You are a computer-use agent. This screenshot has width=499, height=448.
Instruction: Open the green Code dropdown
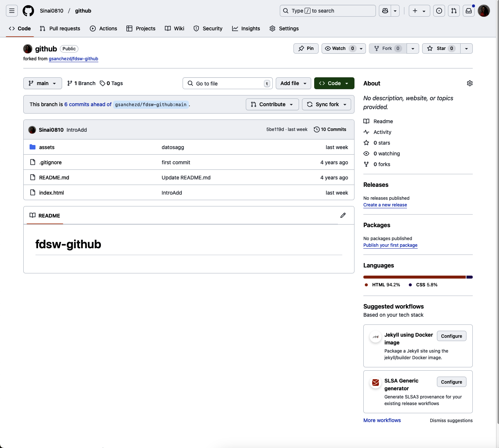334,83
